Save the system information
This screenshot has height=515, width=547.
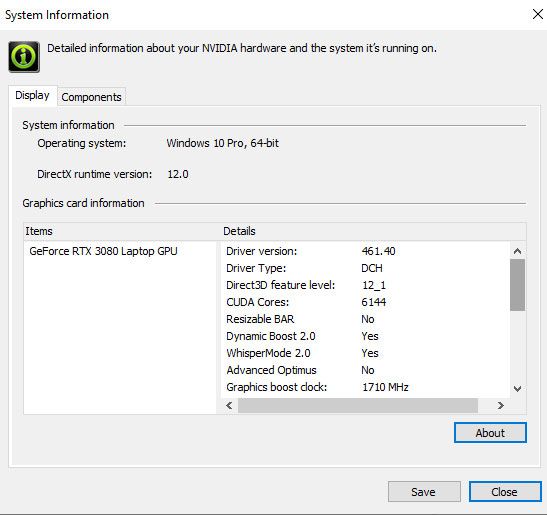424,492
